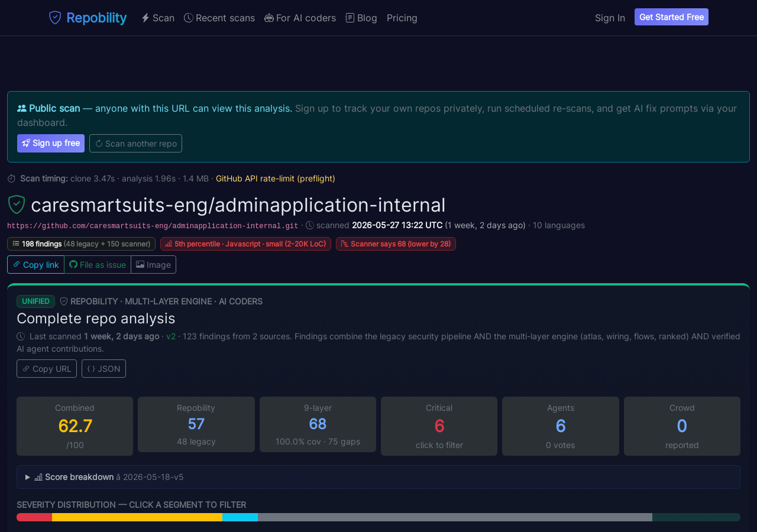Click the red segment of severity distribution
Image resolution: width=757 pixels, height=532 pixels.
34,517
